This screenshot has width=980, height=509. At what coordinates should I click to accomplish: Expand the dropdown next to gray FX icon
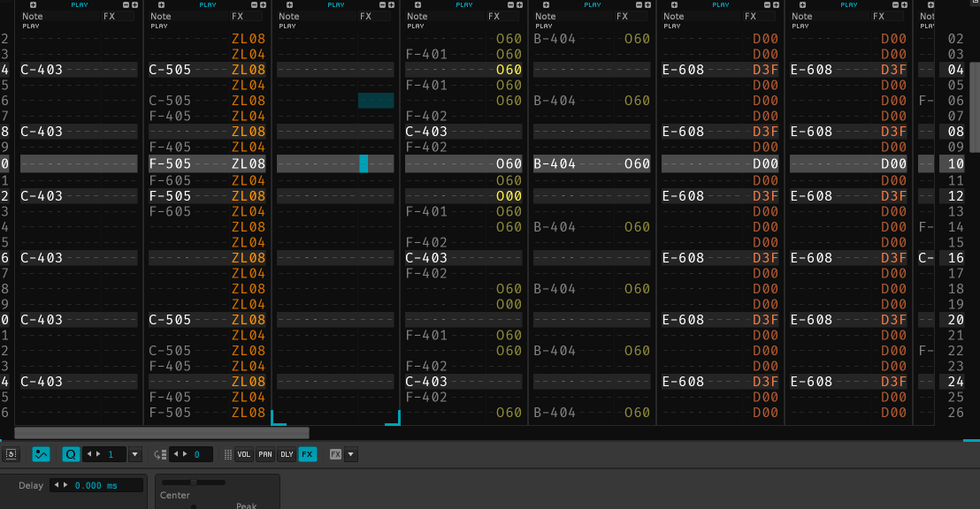point(351,454)
